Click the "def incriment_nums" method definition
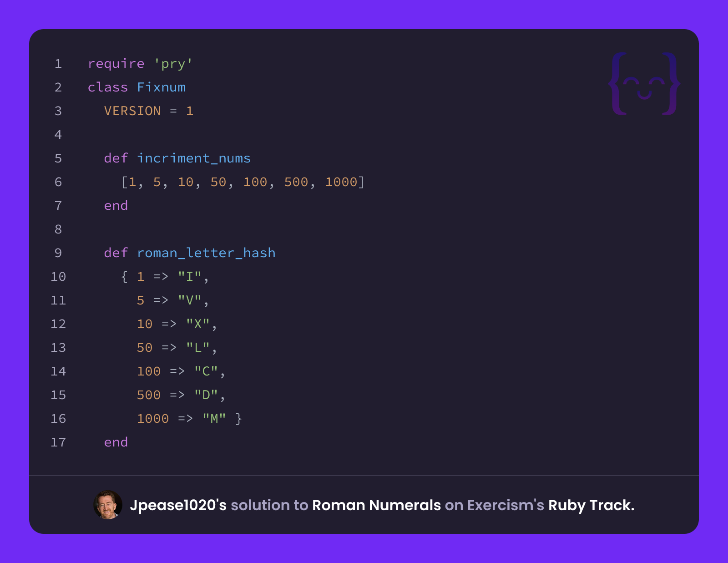The height and width of the screenshot is (563, 728). click(x=177, y=158)
